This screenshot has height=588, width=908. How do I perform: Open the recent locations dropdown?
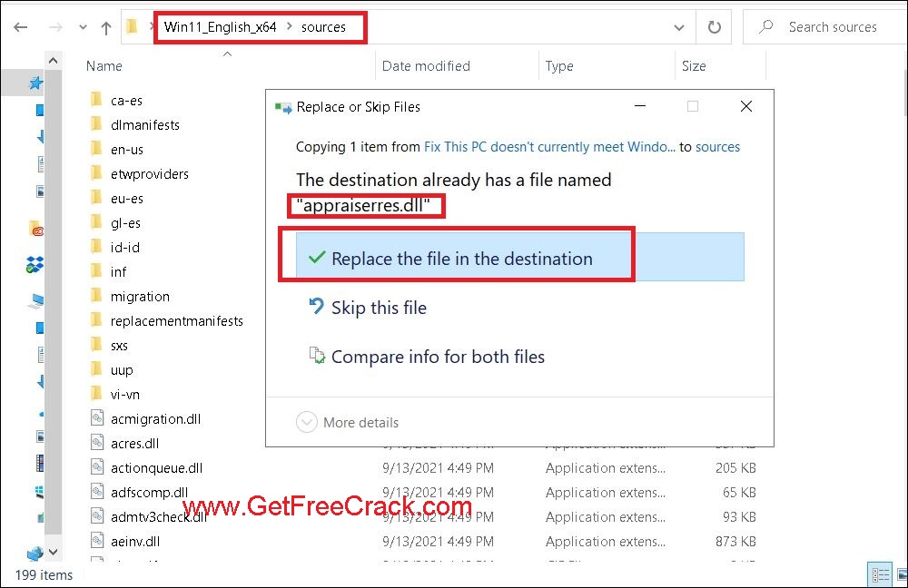click(x=83, y=27)
